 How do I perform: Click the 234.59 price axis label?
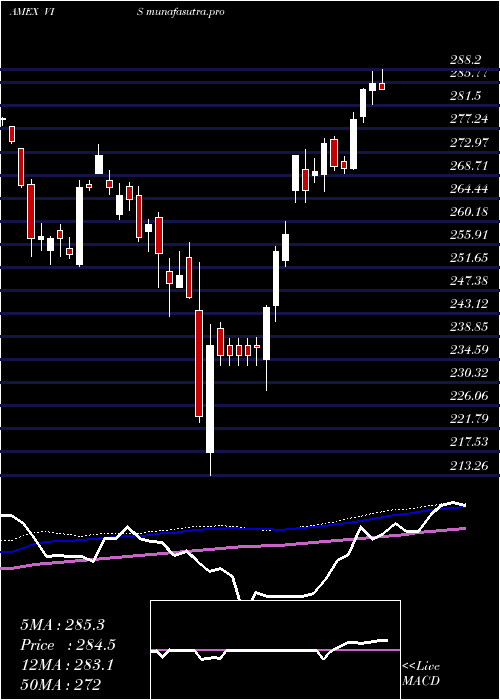(x=469, y=350)
